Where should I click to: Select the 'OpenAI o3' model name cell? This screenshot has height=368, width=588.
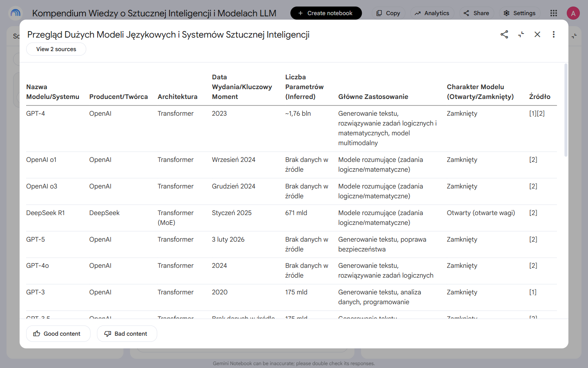point(42,186)
